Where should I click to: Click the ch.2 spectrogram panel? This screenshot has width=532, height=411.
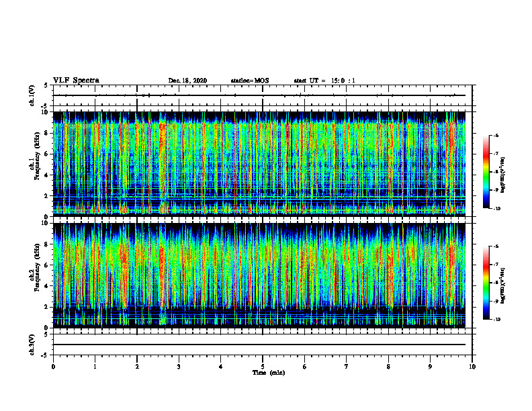259,275
